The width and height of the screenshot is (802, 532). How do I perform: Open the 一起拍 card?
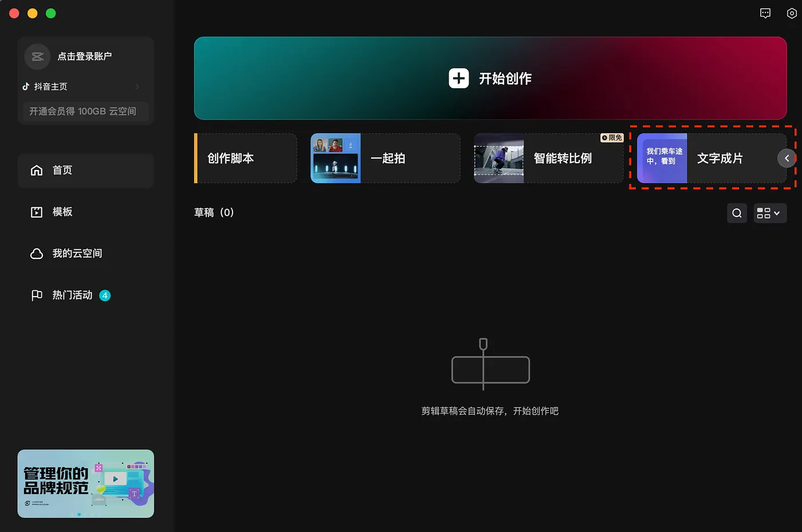point(386,158)
